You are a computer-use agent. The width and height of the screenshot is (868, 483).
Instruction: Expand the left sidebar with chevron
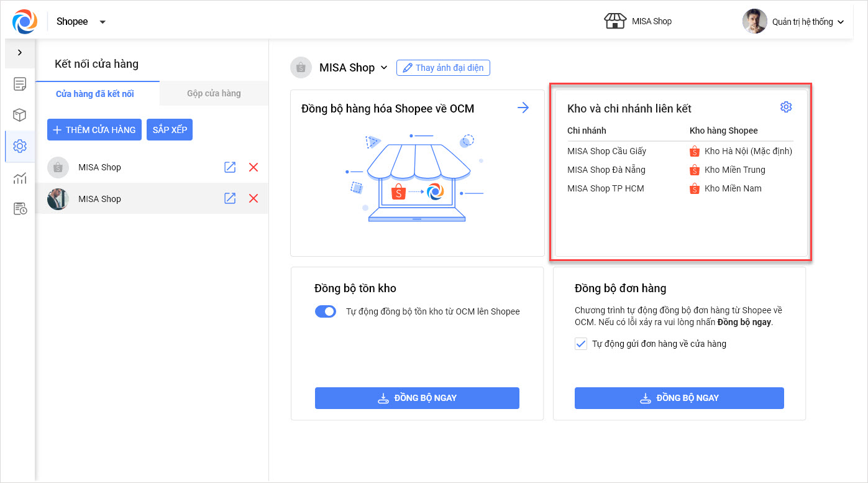pos(20,53)
